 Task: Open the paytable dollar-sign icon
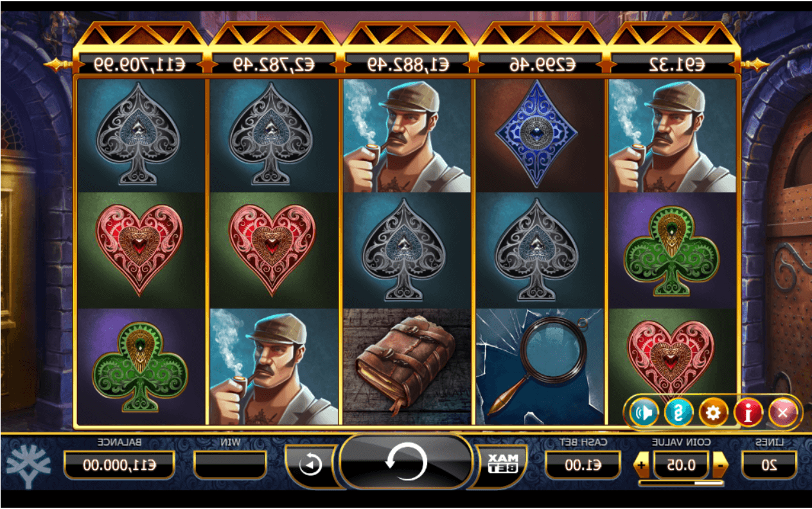678,413
